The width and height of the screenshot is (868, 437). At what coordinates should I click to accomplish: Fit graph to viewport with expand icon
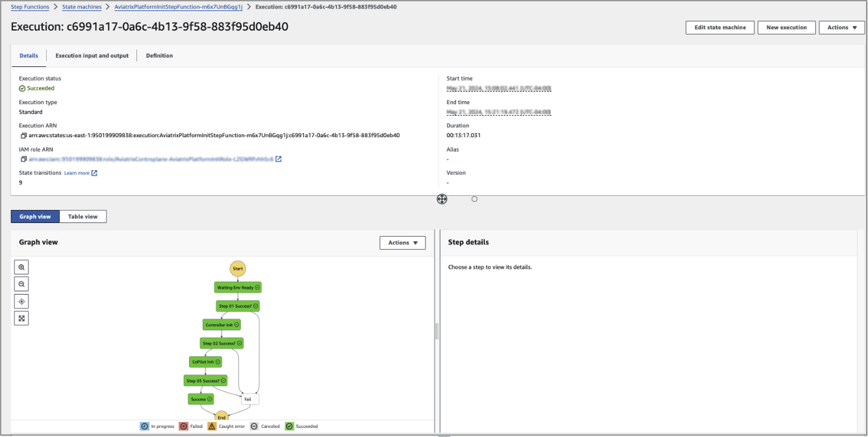[21, 317]
